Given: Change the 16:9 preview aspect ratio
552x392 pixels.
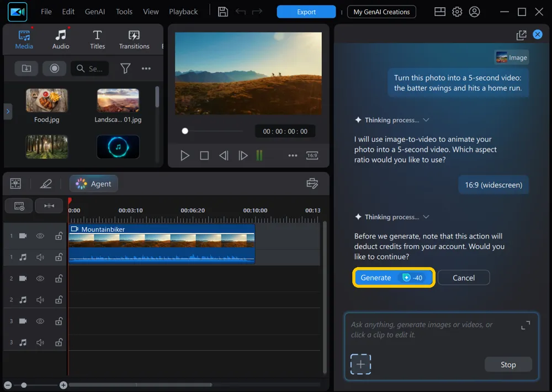Looking at the screenshot, I should [x=312, y=155].
